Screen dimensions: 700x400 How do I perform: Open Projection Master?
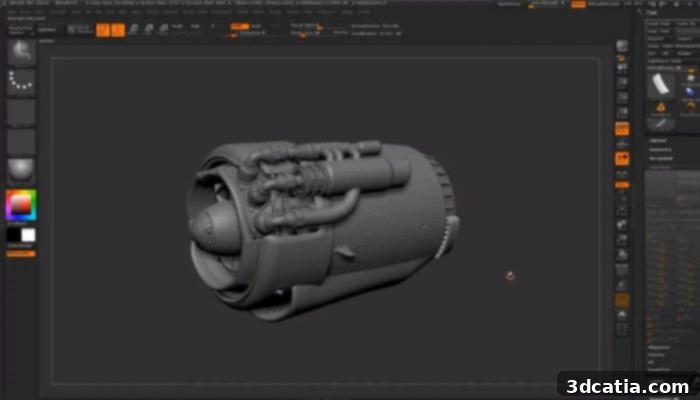(21, 30)
